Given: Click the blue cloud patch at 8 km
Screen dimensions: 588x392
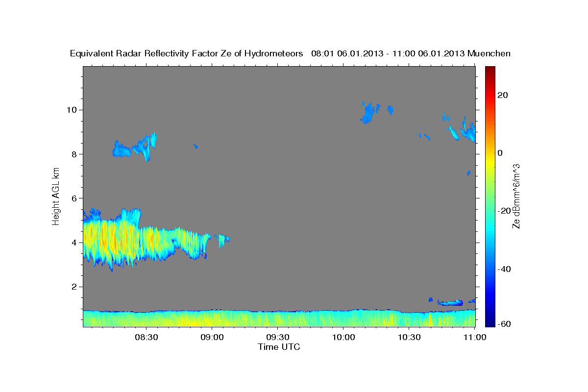Looking at the screenshot, I should click(135, 146).
